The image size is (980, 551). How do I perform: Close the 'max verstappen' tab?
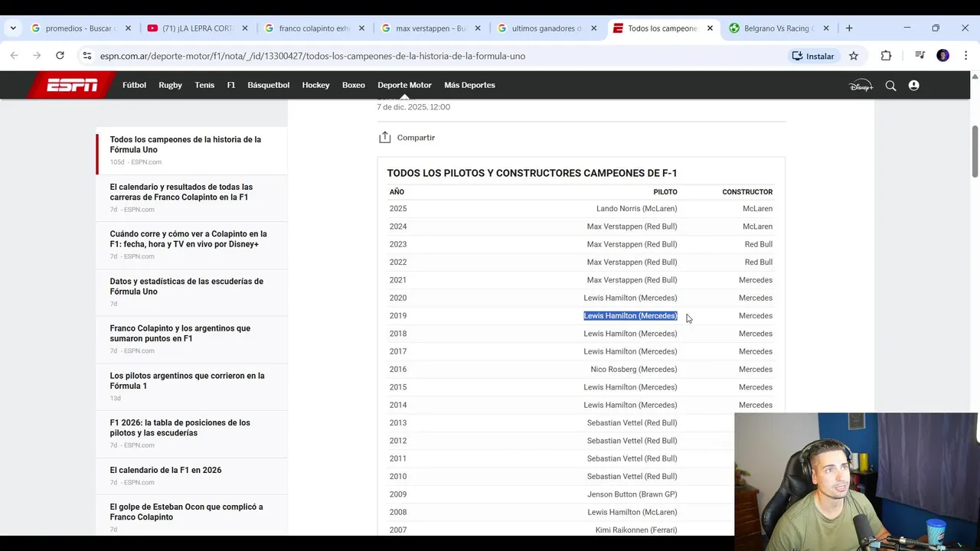point(478,28)
